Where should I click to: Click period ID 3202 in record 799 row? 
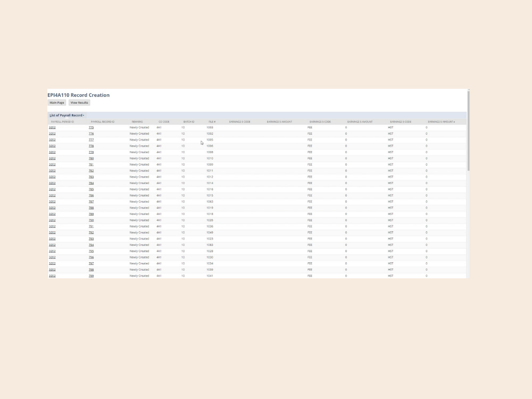pos(52,276)
